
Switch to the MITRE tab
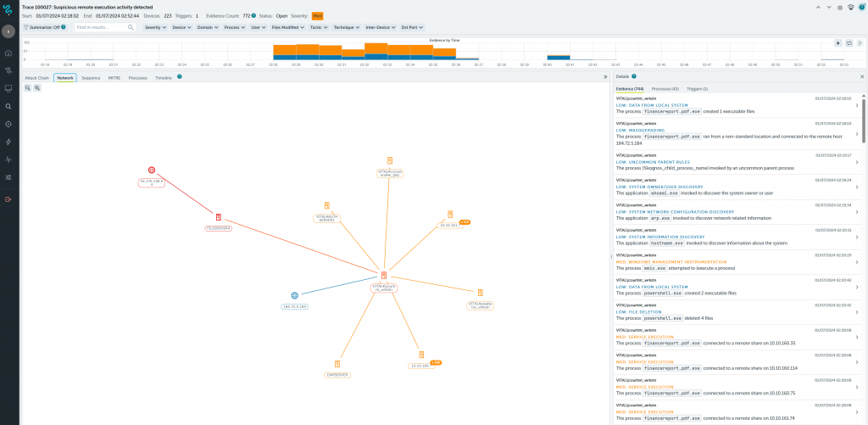114,76
